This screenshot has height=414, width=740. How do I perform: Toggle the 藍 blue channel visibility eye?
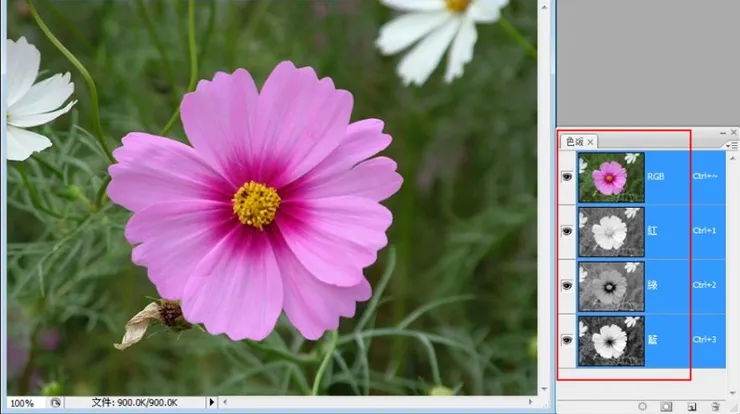568,340
